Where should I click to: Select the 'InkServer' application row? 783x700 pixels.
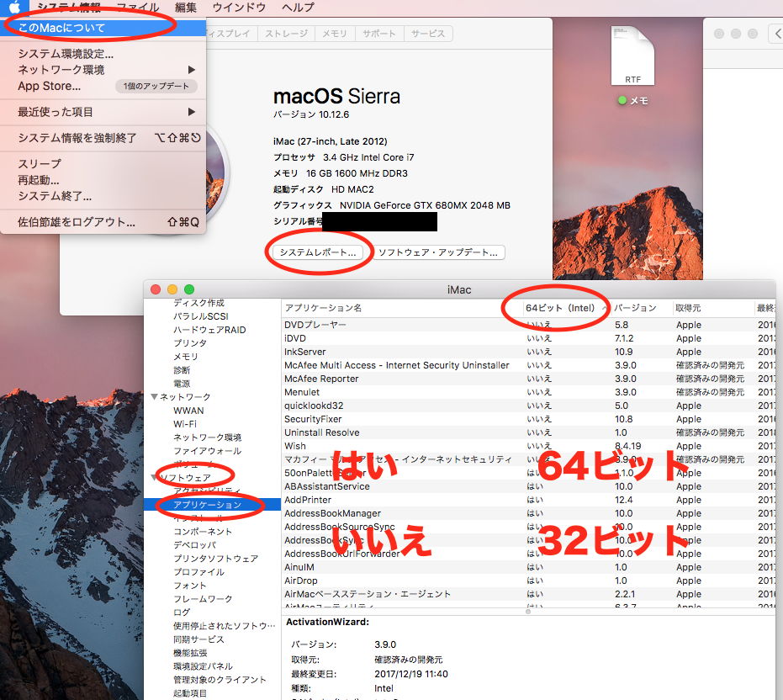pyautogui.click(x=528, y=352)
